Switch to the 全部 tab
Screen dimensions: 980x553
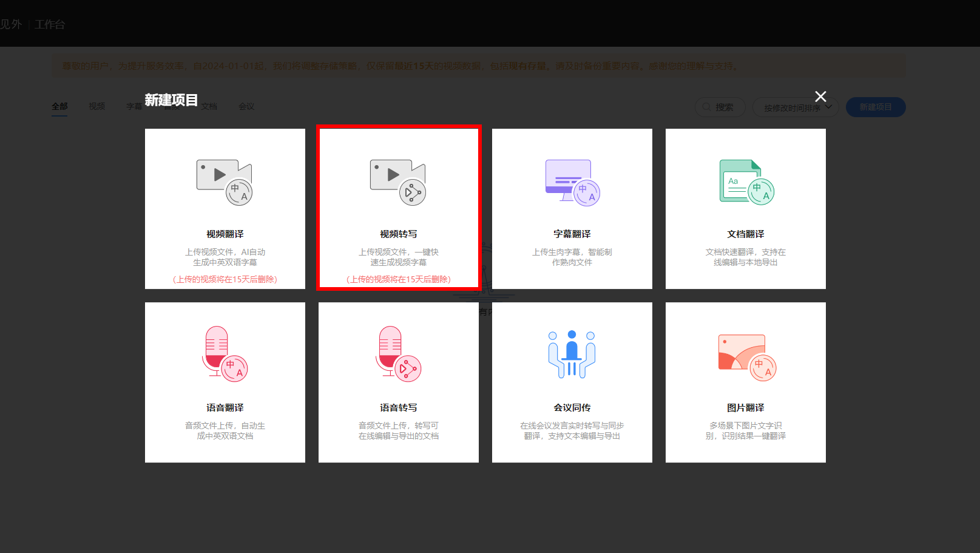[x=59, y=106]
